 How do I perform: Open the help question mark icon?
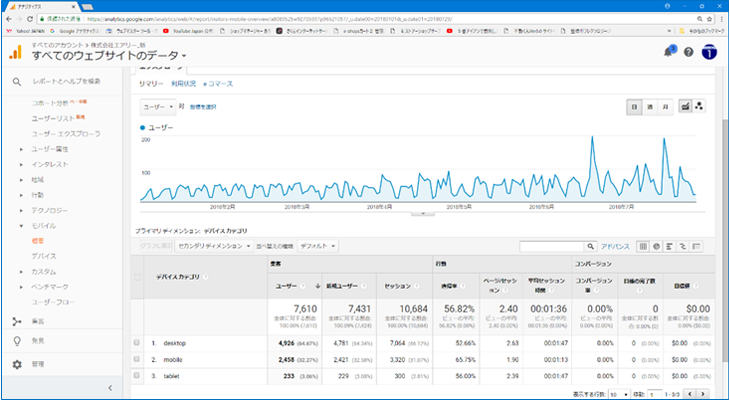tap(689, 52)
